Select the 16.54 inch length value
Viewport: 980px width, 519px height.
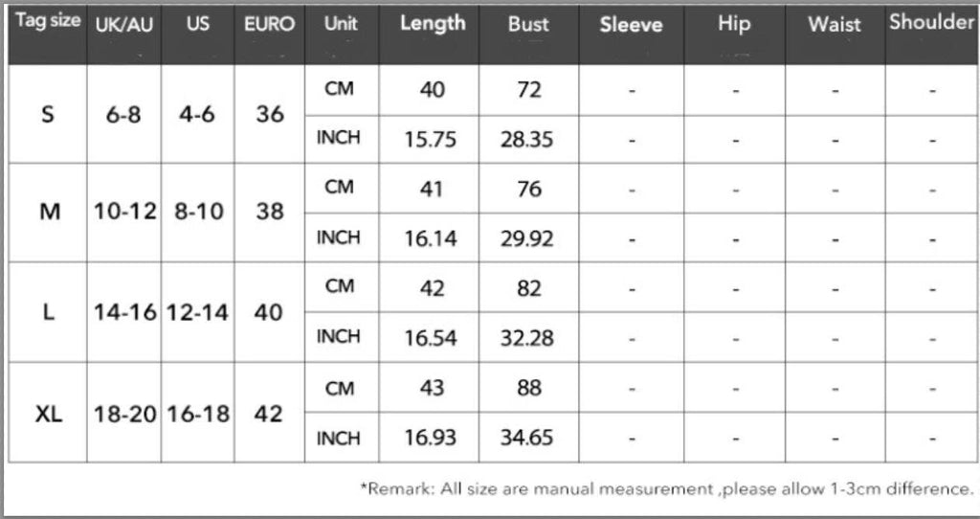click(x=431, y=338)
